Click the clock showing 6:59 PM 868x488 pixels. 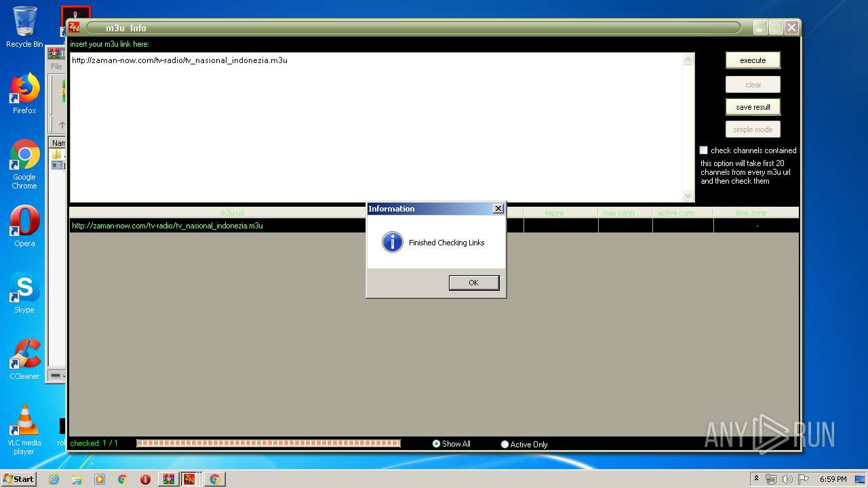tap(833, 479)
